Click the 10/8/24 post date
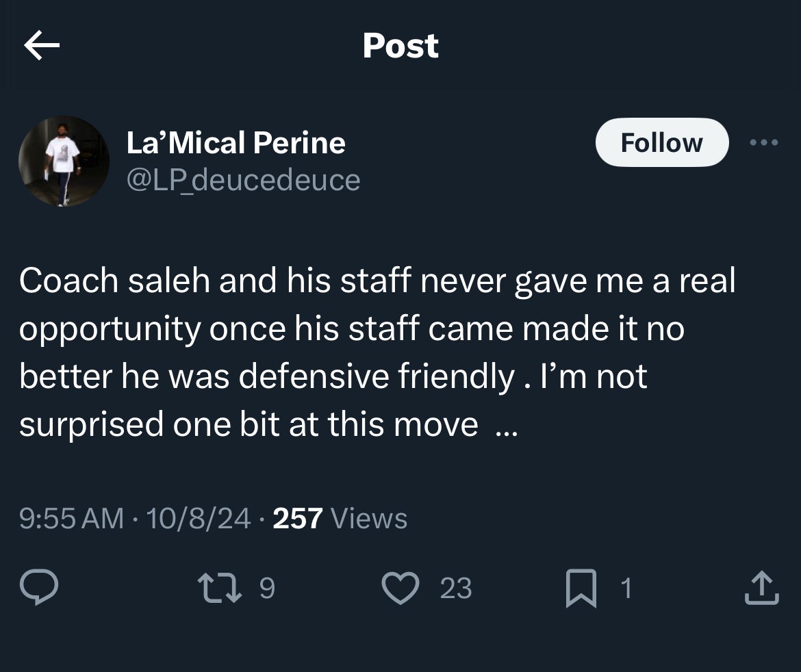801x672 pixels. click(199, 518)
